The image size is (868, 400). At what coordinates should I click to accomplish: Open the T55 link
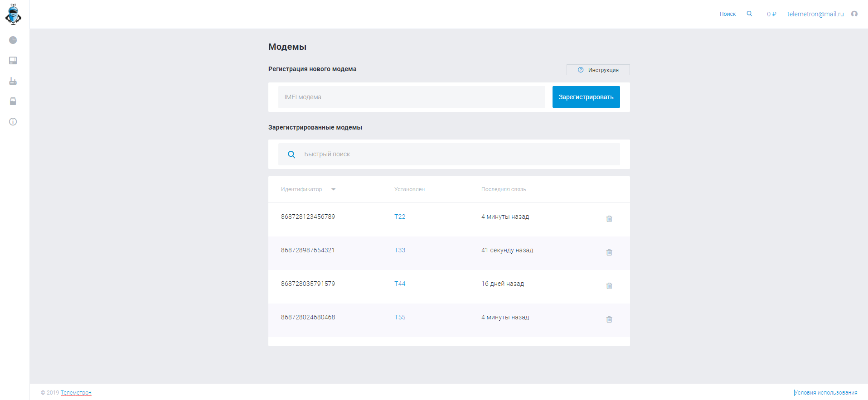400,317
